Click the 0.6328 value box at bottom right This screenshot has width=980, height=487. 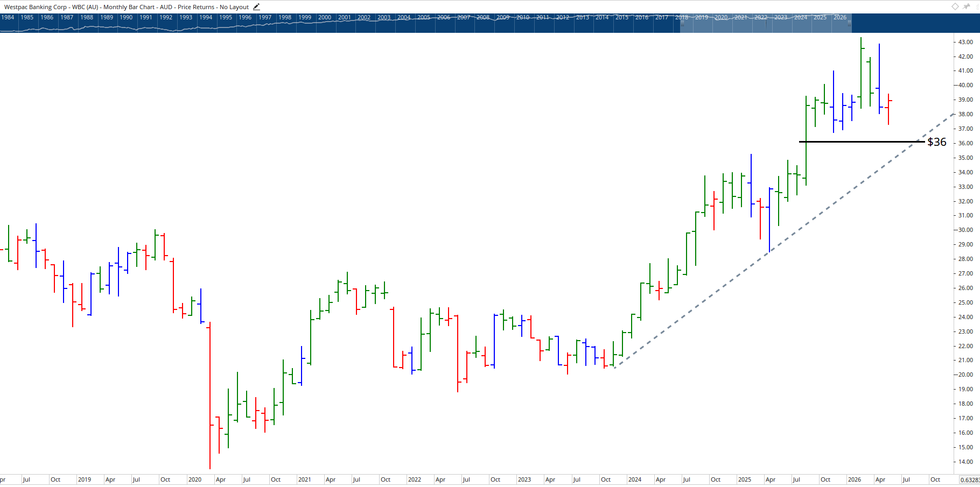pyautogui.click(x=969, y=480)
